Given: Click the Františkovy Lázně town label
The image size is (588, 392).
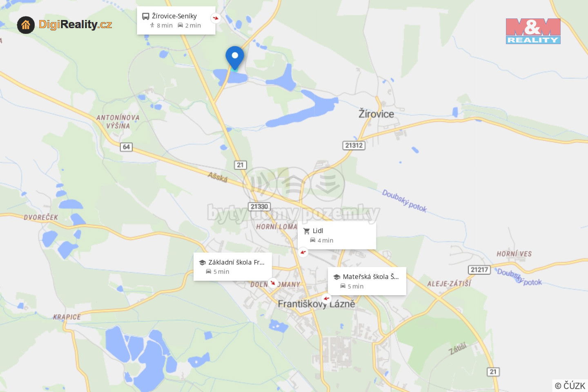Looking at the screenshot, I should (x=316, y=304).
